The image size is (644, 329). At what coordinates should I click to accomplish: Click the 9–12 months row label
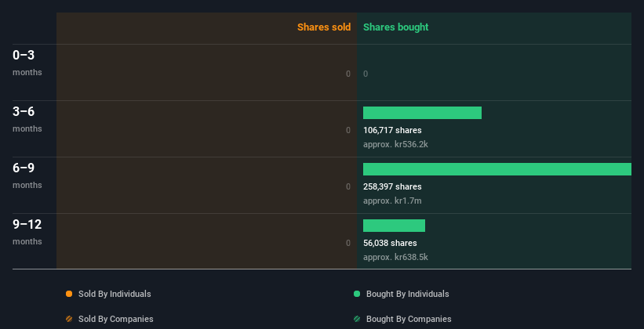27,232
